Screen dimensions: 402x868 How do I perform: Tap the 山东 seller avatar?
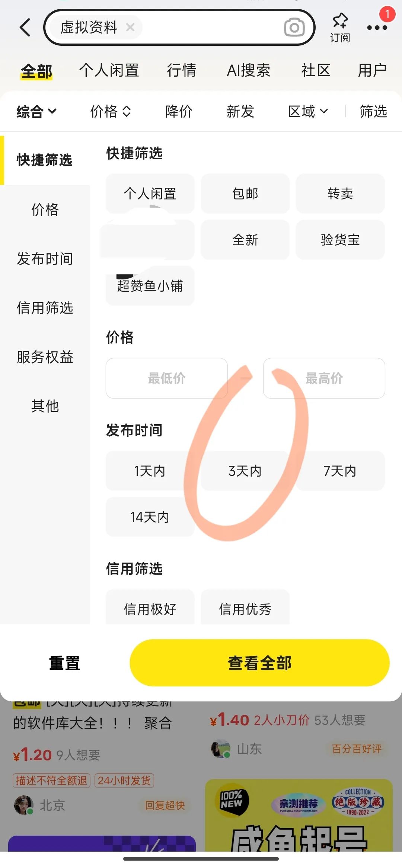click(220, 749)
